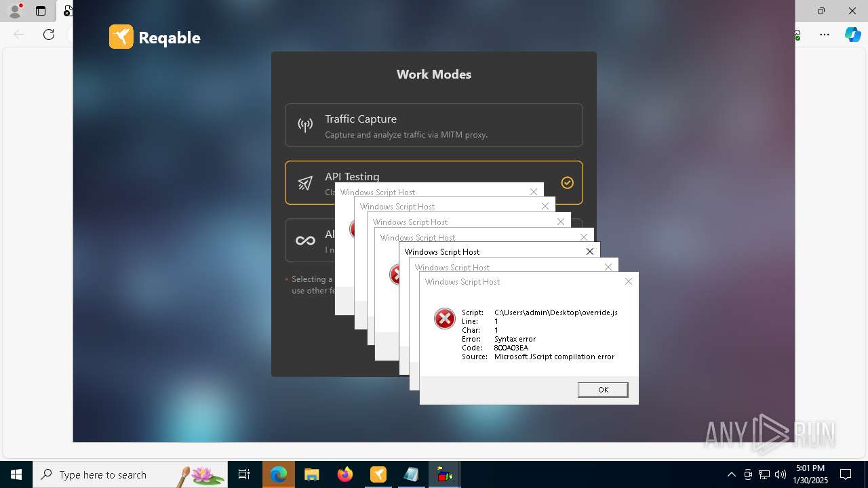Close the fifth Windows Script Host dialog from front

point(561,222)
